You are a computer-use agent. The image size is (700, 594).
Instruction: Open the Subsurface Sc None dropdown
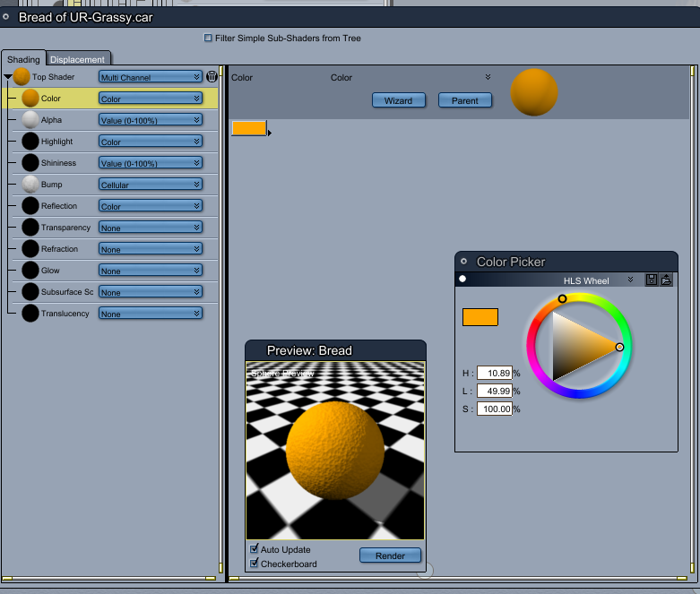click(x=151, y=291)
